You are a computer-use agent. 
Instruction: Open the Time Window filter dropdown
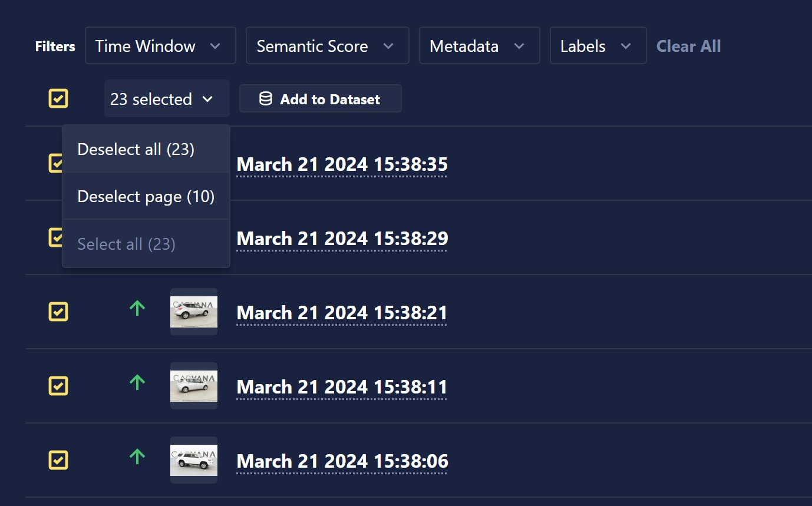point(160,45)
